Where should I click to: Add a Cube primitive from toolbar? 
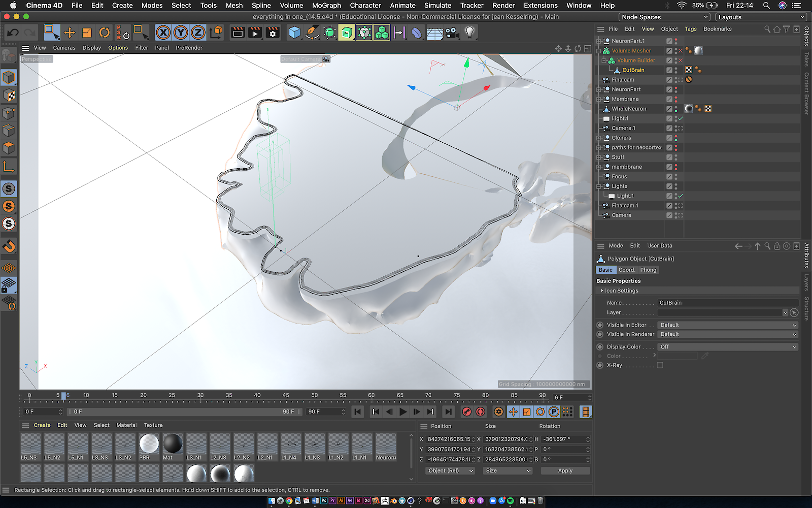pyautogui.click(x=294, y=33)
